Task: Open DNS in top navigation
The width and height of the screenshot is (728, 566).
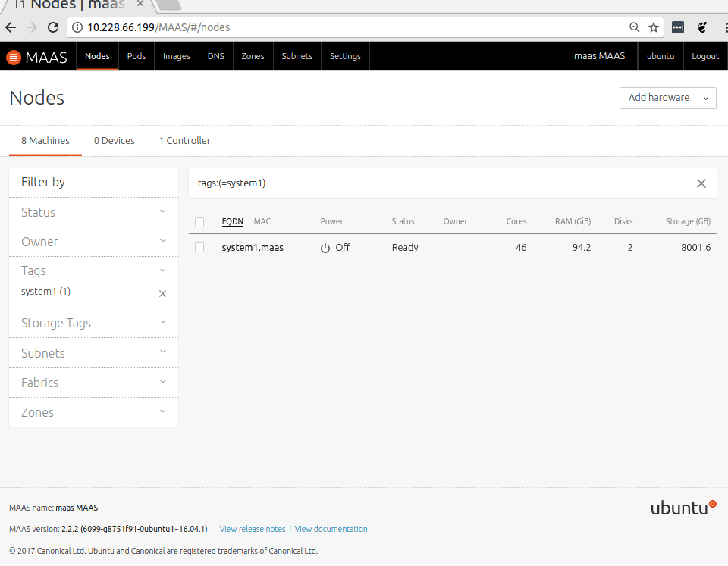Action: tap(216, 56)
